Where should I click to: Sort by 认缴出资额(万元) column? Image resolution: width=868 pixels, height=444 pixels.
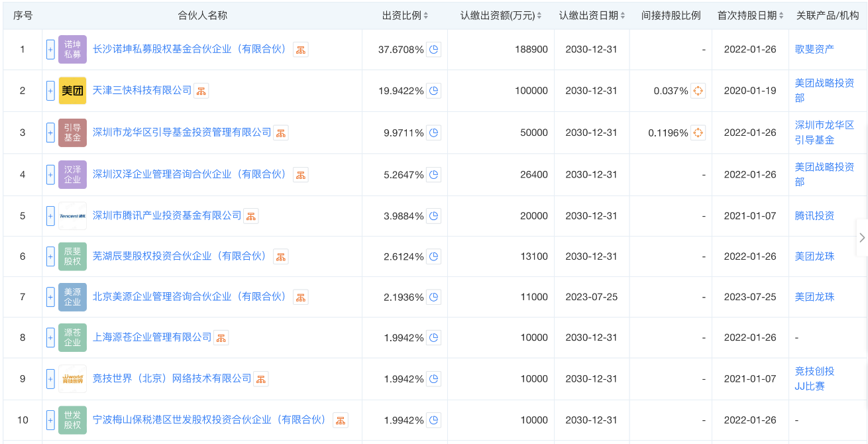(x=501, y=15)
